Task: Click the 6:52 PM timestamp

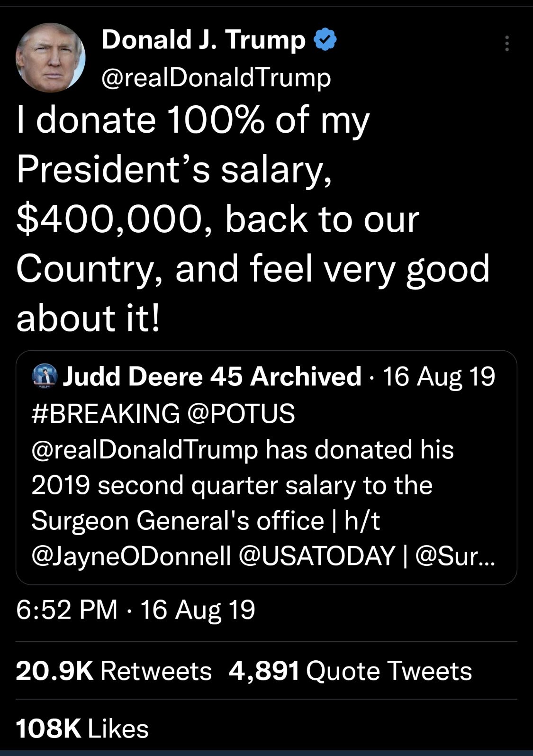Action: click(67, 610)
